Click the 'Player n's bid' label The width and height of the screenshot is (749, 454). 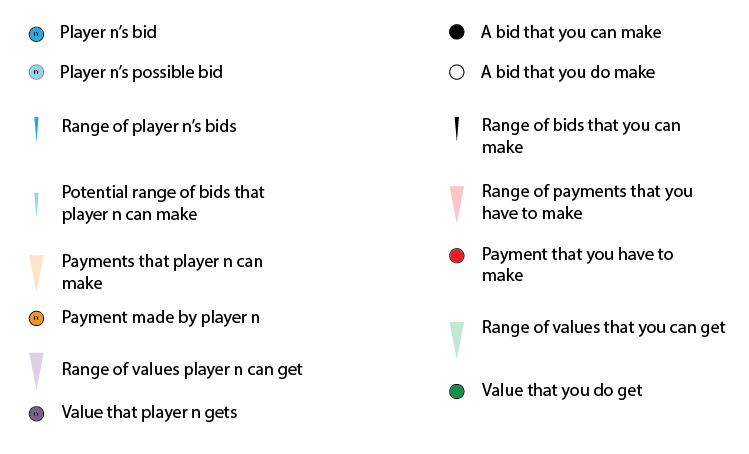[108, 32]
